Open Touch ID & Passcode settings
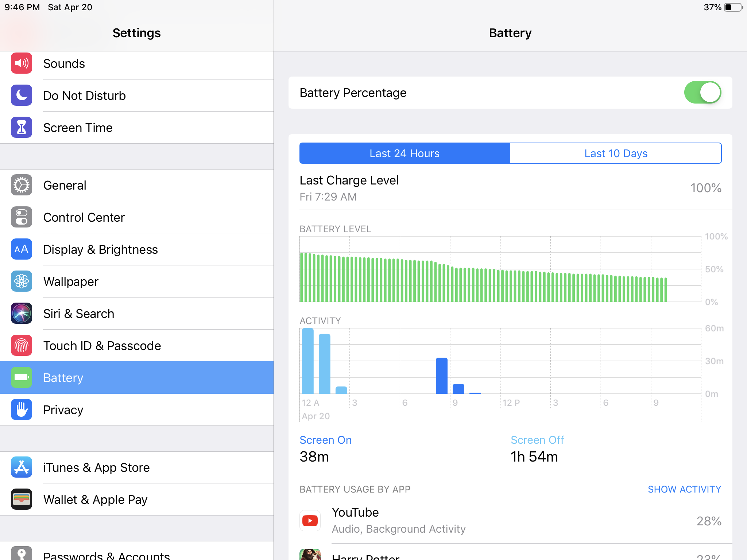This screenshot has height=560, width=747. (137, 346)
